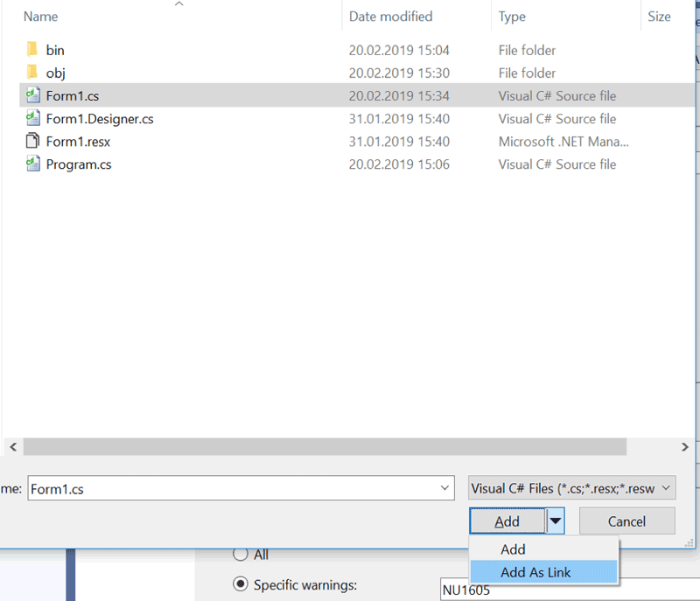
Task: Click the 20.02.2019 15:30 date cell
Action: (399, 73)
